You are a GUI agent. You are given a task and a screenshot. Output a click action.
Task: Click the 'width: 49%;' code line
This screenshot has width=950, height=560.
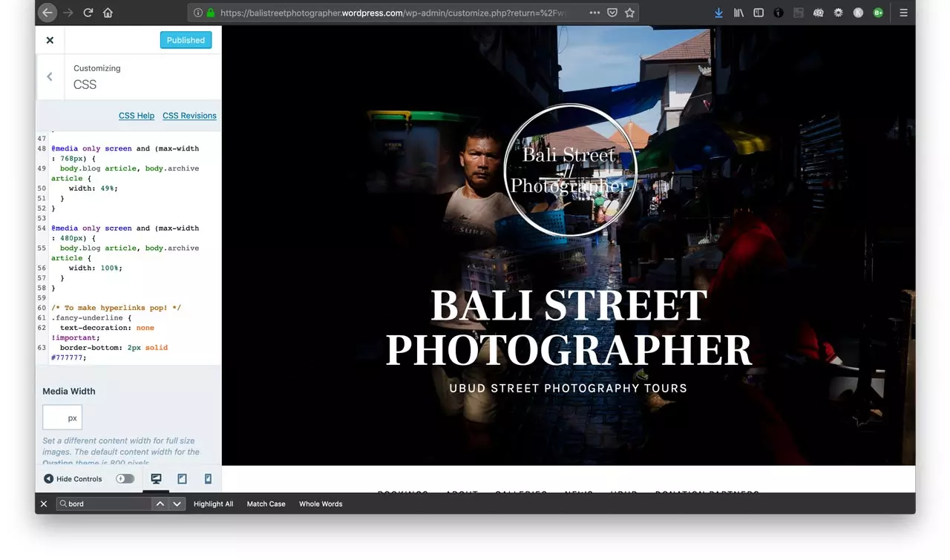(94, 188)
